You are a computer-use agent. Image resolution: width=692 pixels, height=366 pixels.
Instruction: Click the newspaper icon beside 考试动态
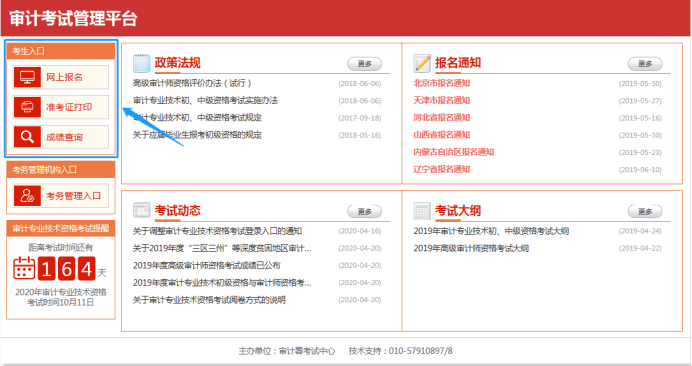click(x=142, y=210)
